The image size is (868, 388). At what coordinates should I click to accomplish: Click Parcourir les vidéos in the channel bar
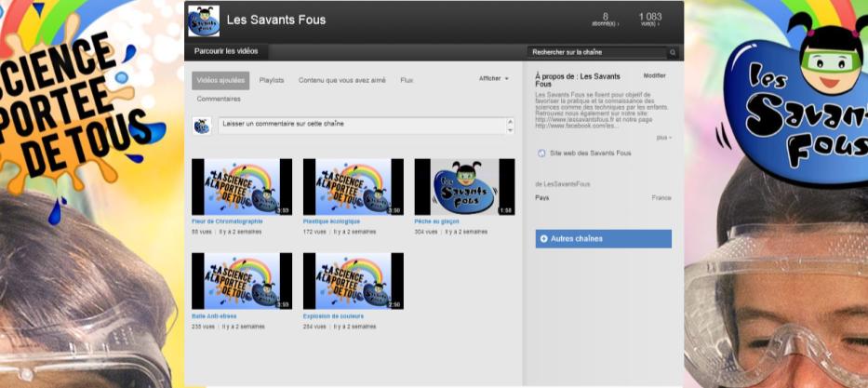pyautogui.click(x=226, y=51)
